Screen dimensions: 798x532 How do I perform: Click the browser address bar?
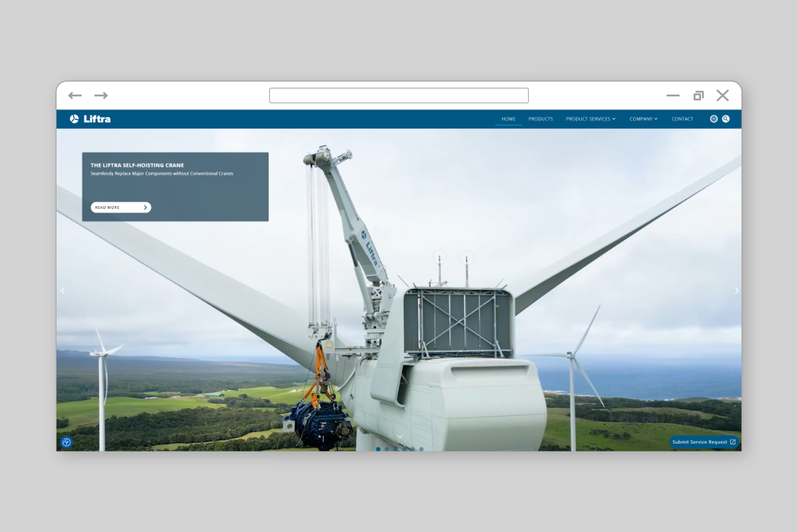point(399,96)
